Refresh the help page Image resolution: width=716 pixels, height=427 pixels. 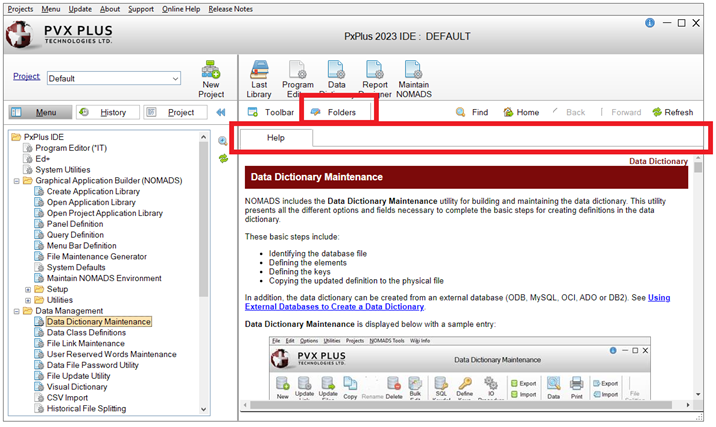(x=658, y=113)
